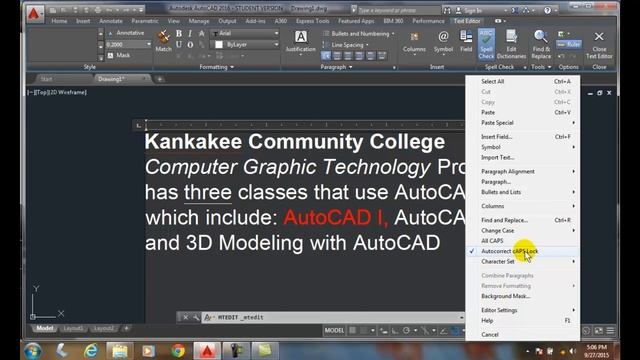
Task: Apply Bold formatting in the Formatting panel
Action: pyautogui.click(x=179, y=33)
